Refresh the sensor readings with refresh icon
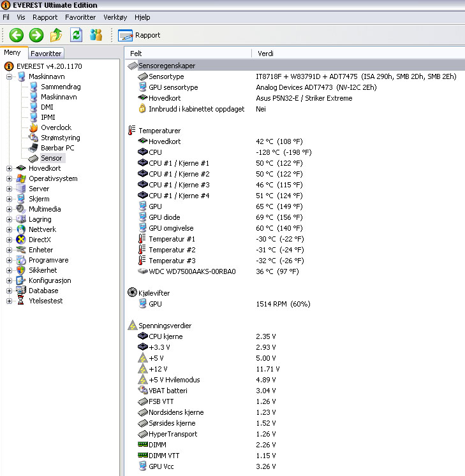Image resolution: width=465 pixels, height=476 pixels. pyautogui.click(x=76, y=35)
